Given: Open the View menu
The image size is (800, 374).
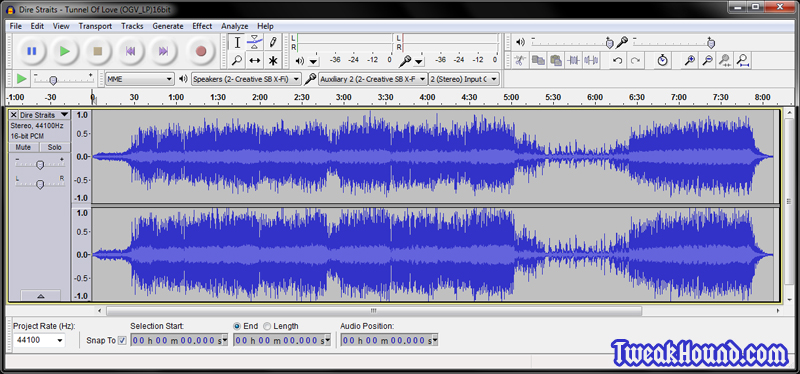Looking at the screenshot, I should pos(61,26).
